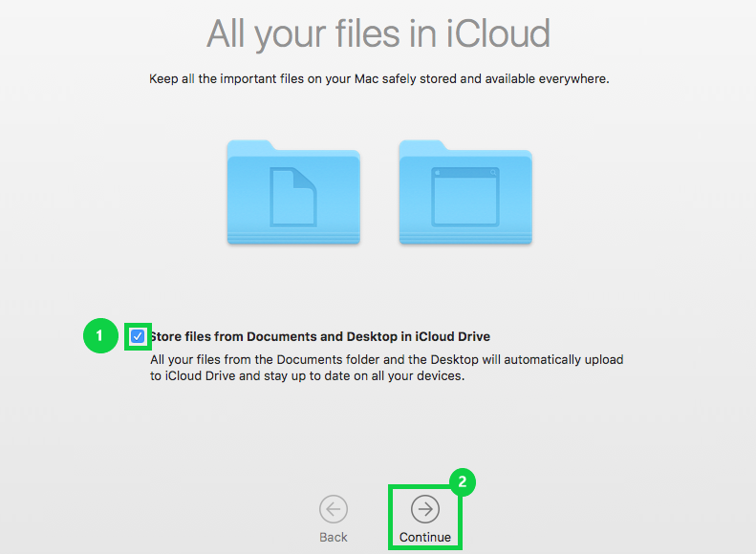The image size is (756, 554).
Task: Click the 'All your files in iCloud' heading
Action: coord(378,33)
